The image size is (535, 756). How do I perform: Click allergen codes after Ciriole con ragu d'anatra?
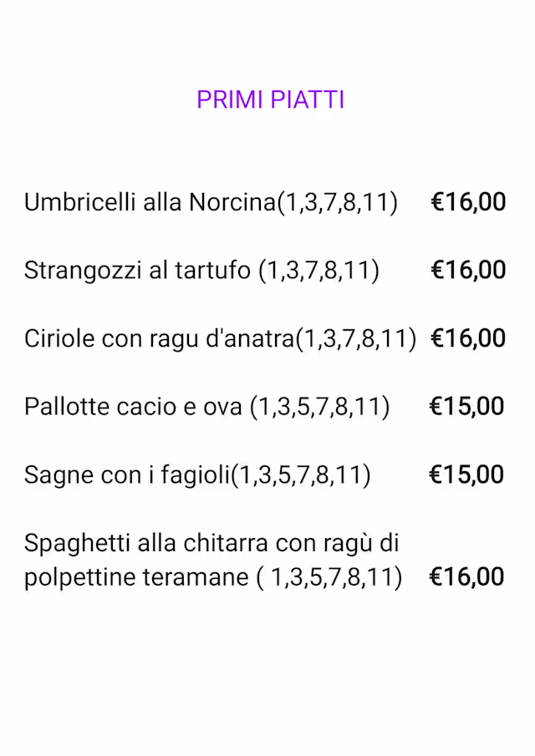click(356, 338)
